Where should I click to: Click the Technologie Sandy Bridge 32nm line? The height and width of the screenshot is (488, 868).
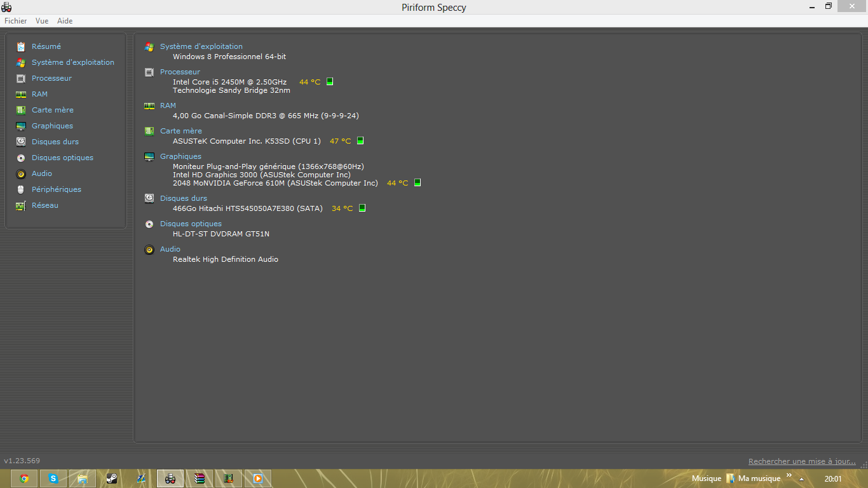click(x=231, y=90)
